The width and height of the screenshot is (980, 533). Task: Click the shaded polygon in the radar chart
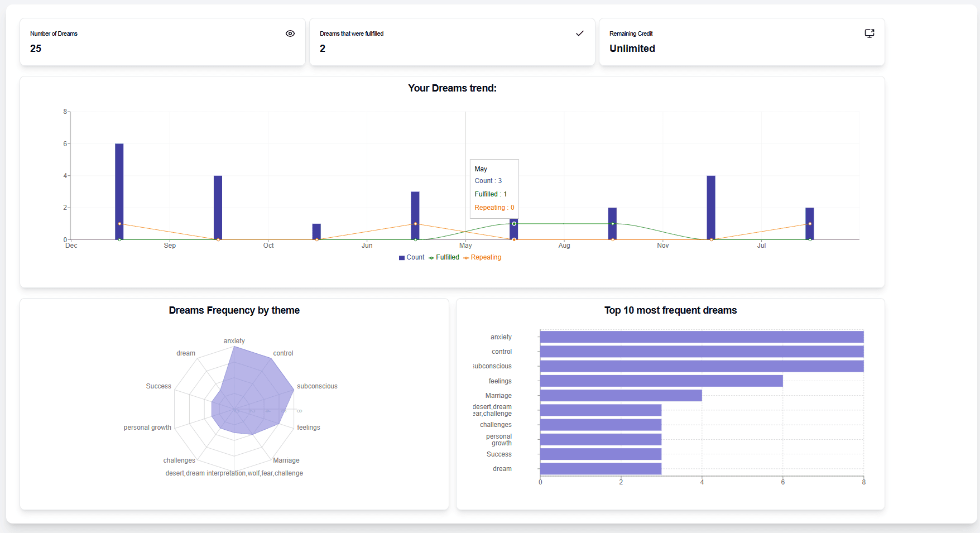point(251,391)
